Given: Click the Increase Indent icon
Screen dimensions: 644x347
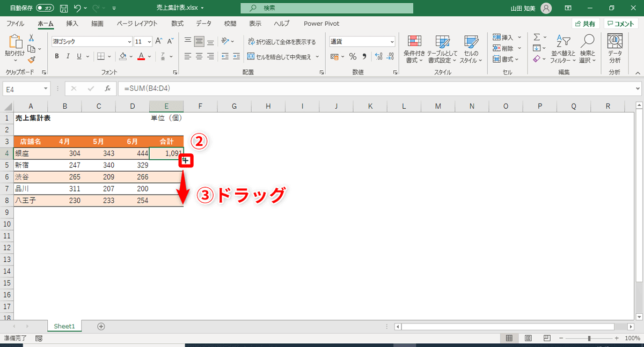Looking at the screenshot, I should pos(237,56).
